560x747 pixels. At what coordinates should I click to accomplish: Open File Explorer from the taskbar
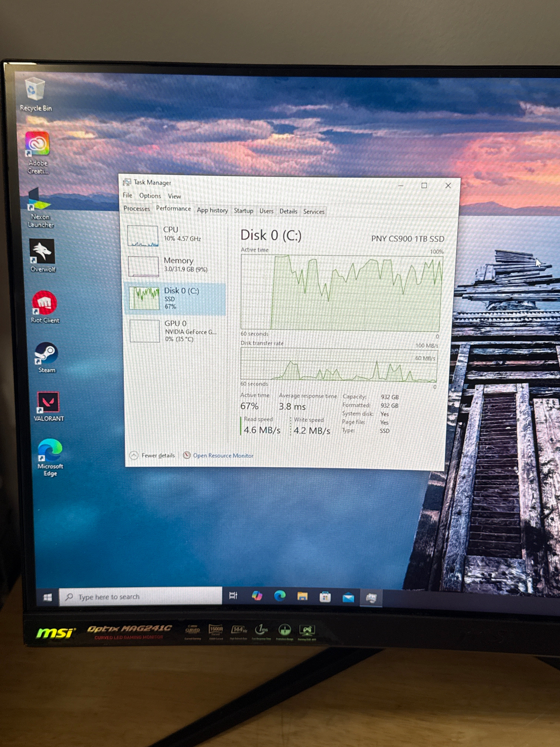(x=302, y=597)
